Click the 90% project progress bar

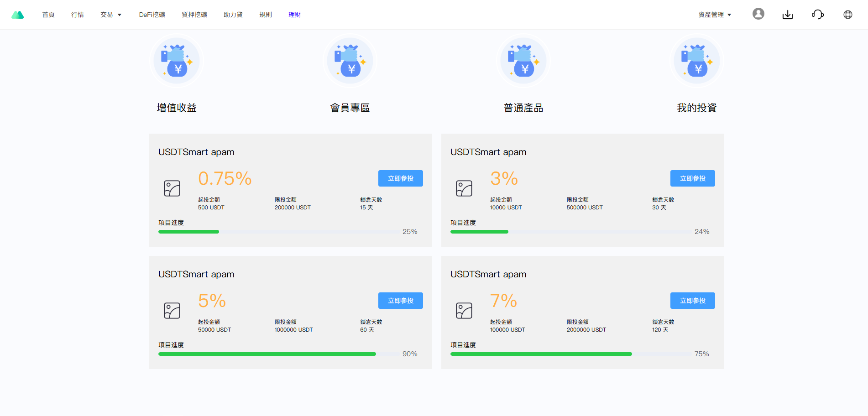[279, 354]
